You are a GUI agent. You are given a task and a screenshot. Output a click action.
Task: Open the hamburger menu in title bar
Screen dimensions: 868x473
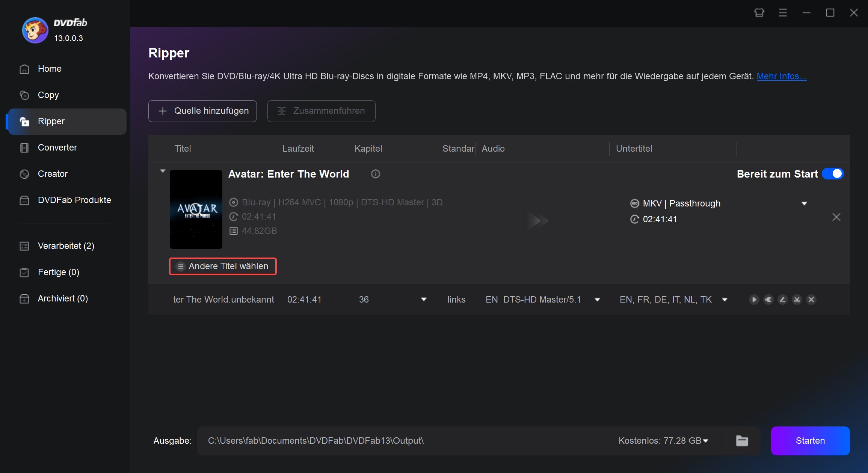click(x=783, y=13)
